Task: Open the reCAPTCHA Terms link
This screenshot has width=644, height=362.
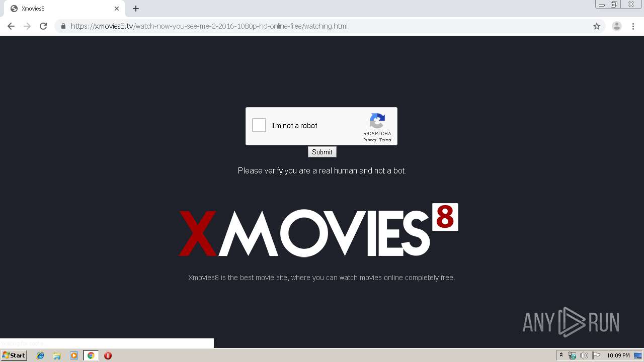Action: coord(385,140)
